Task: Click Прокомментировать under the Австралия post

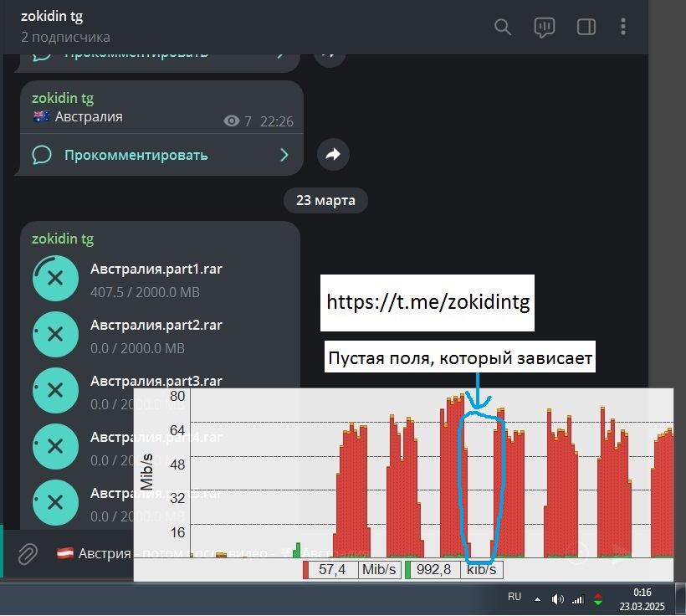Action: click(x=136, y=155)
